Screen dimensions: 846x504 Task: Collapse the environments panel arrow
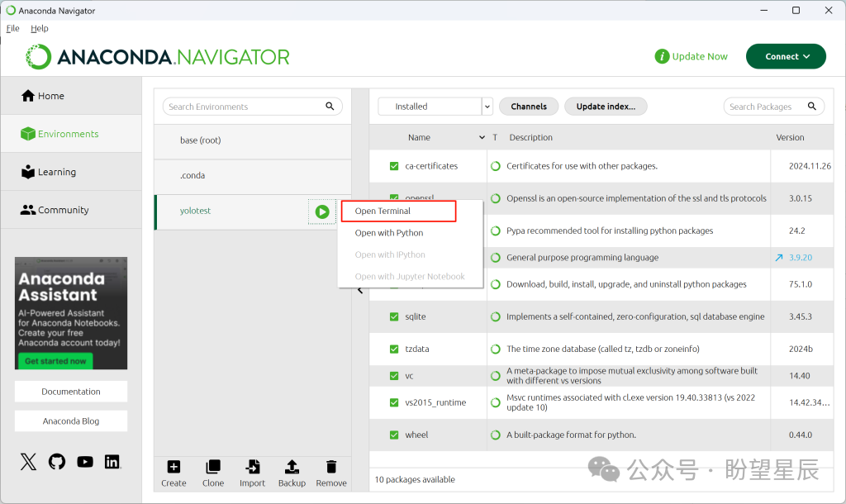pyautogui.click(x=360, y=290)
